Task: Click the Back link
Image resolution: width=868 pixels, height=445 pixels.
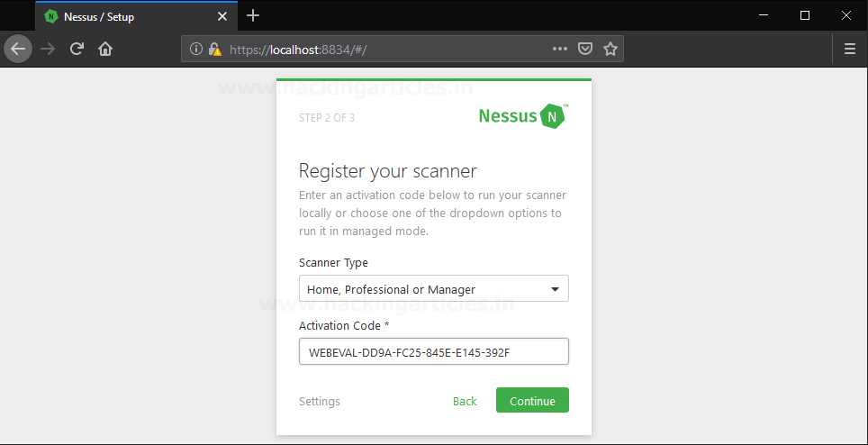Action: (465, 401)
